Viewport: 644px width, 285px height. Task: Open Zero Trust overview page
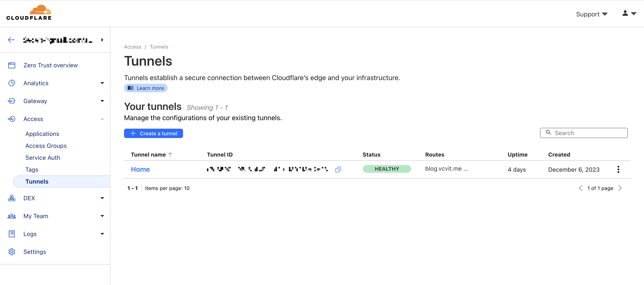(x=51, y=65)
